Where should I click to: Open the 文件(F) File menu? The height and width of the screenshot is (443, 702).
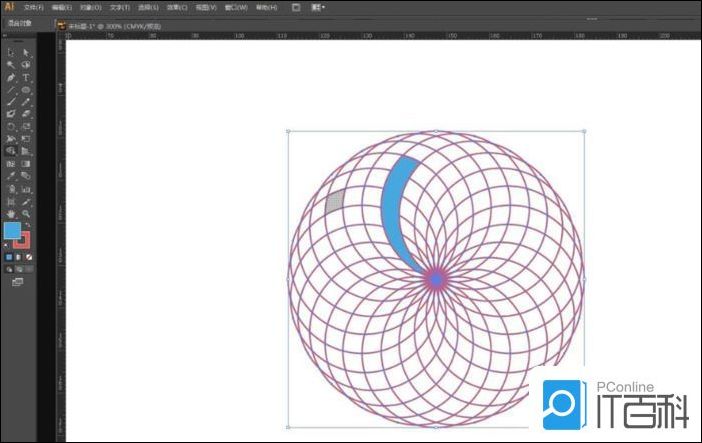pyautogui.click(x=33, y=7)
